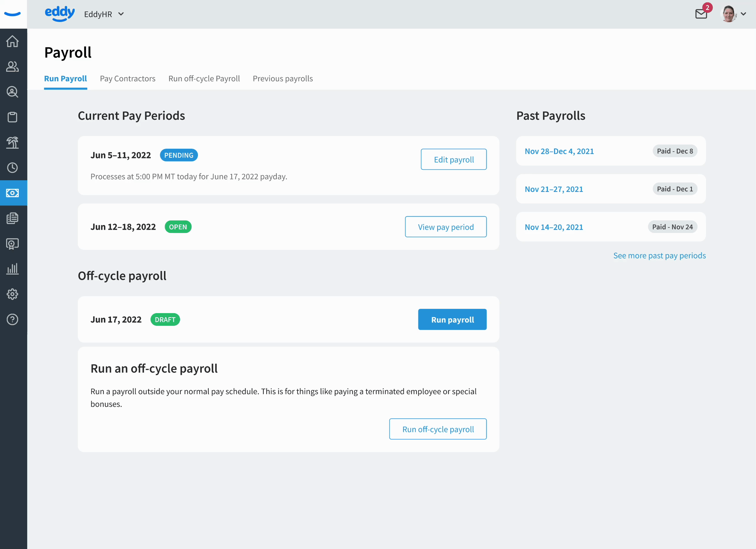Select the Run off-cycle Payroll tab
Image resolution: width=756 pixels, height=549 pixels.
click(x=204, y=79)
